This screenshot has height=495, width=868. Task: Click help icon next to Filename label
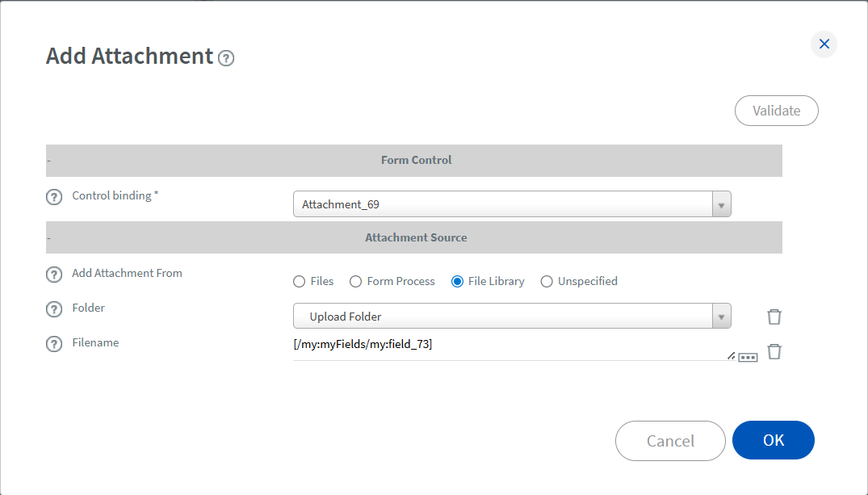pyautogui.click(x=54, y=344)
